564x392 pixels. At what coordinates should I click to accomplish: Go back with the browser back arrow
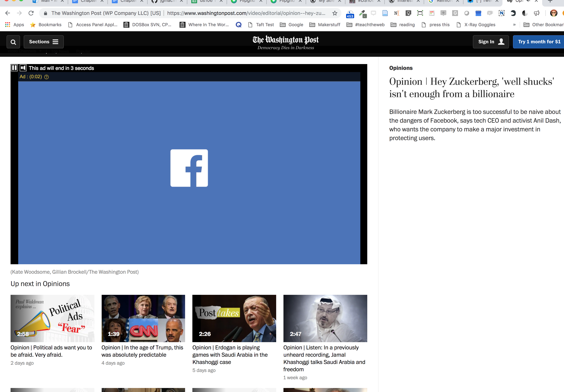(8, 13)
